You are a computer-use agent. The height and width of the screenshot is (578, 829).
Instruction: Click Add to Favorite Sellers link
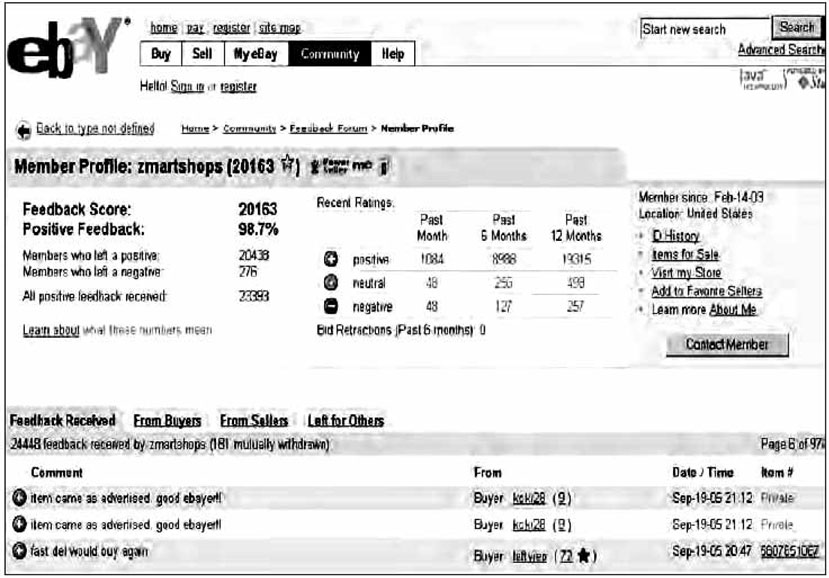click(x=706, y=291)
